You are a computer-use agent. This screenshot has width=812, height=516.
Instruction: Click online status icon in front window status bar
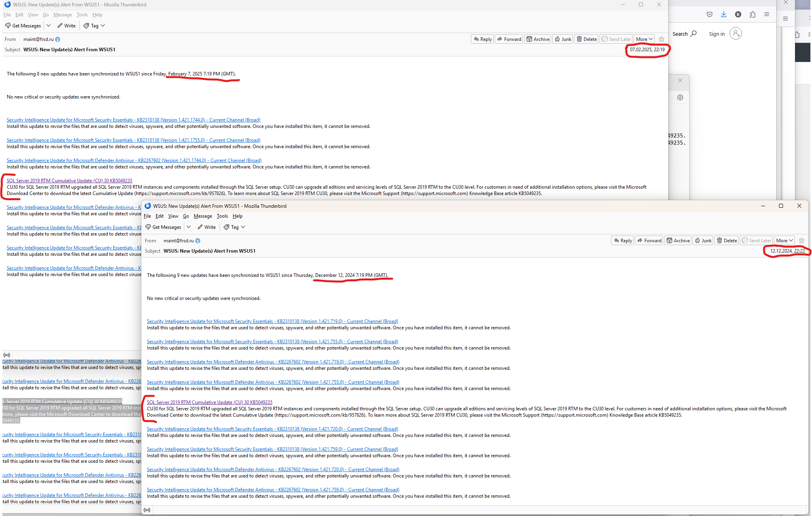coord(147,510)
